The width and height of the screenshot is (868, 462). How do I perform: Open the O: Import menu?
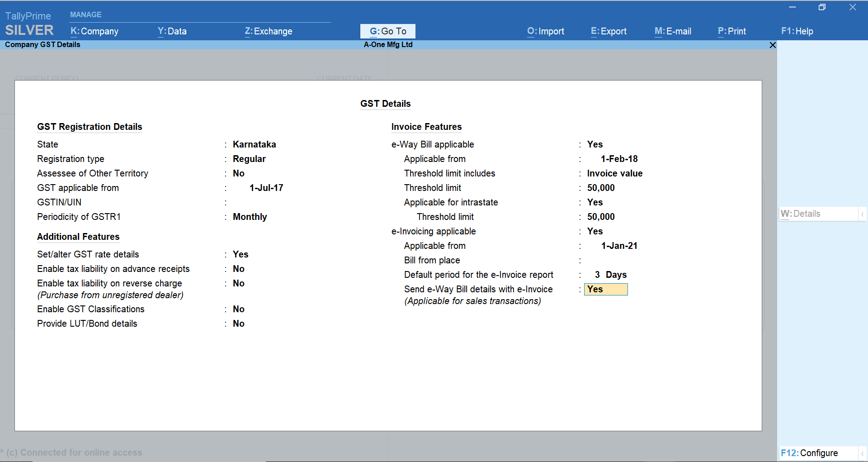tap(545, 31)
